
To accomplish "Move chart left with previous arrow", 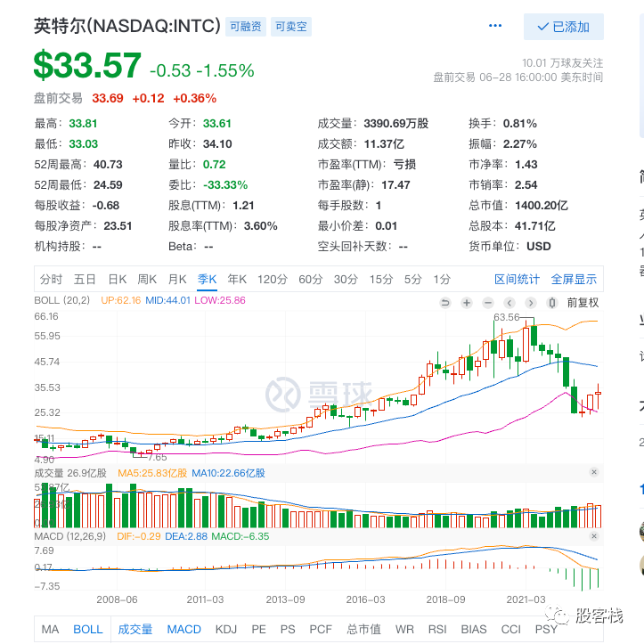I will point(509,303).
